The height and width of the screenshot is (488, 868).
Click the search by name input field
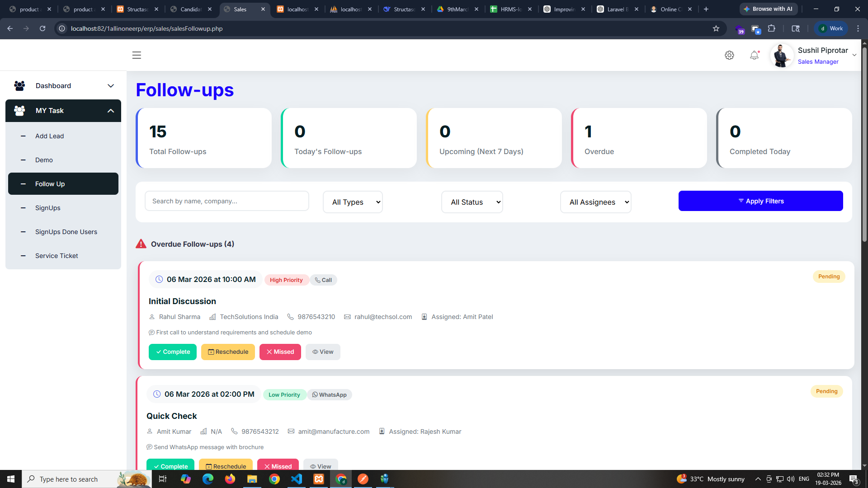pyautogui.click(x=227, y=201)
